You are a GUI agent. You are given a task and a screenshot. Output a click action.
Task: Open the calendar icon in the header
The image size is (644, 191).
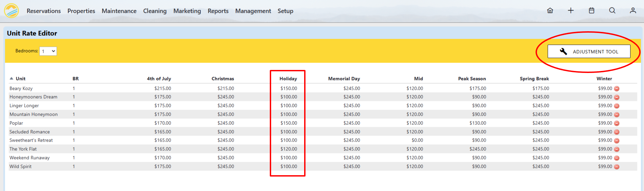coord(591,10)
